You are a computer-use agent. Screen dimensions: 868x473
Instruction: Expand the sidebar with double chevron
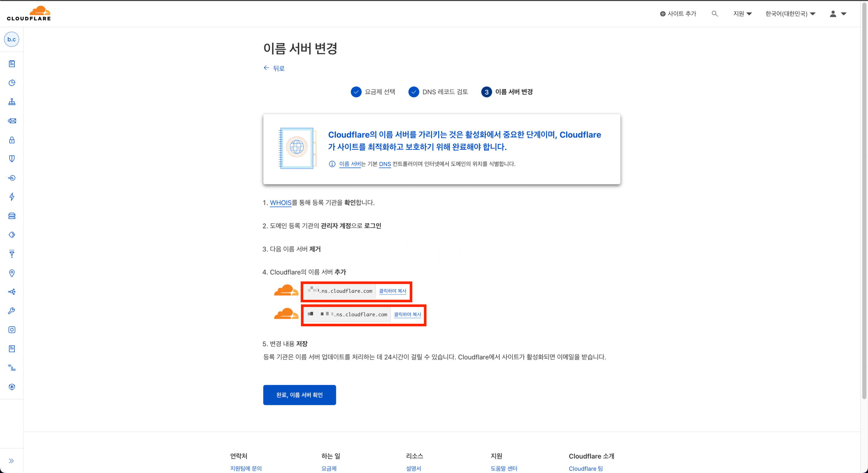click(x=12, y=461)
